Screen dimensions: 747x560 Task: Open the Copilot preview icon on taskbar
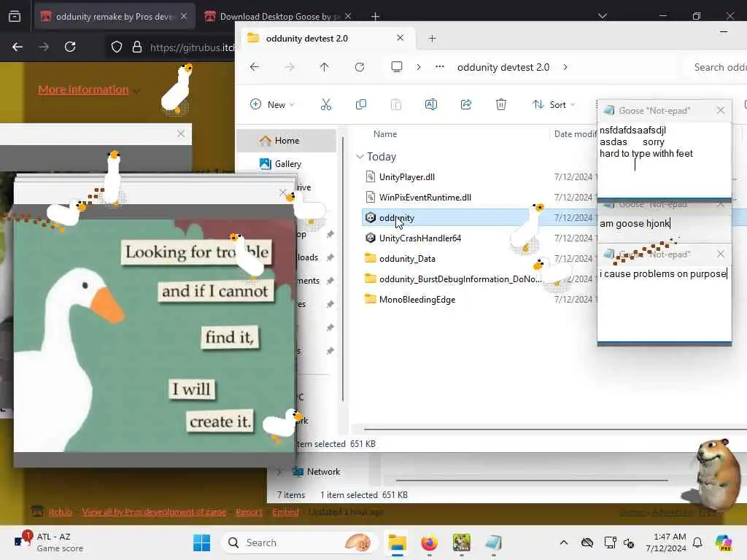(724, 542)
